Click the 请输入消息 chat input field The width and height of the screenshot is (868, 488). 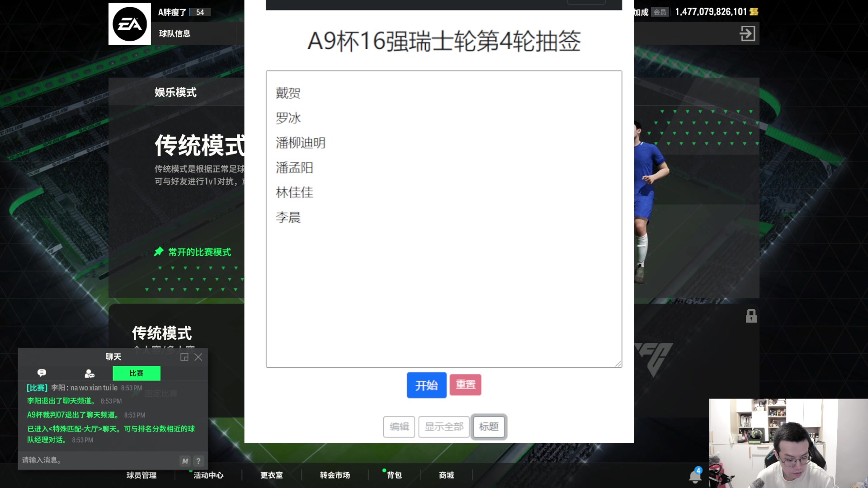pos(90,460)
